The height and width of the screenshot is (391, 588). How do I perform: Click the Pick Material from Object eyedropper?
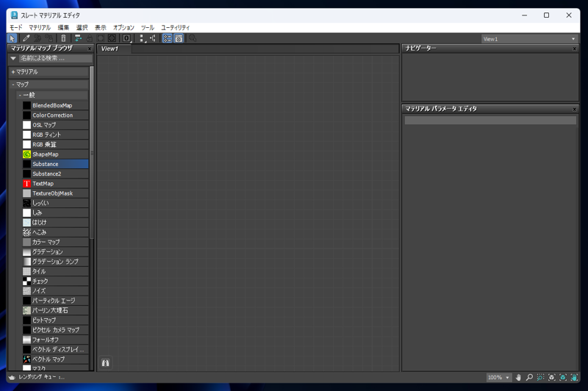pos(26,38)
